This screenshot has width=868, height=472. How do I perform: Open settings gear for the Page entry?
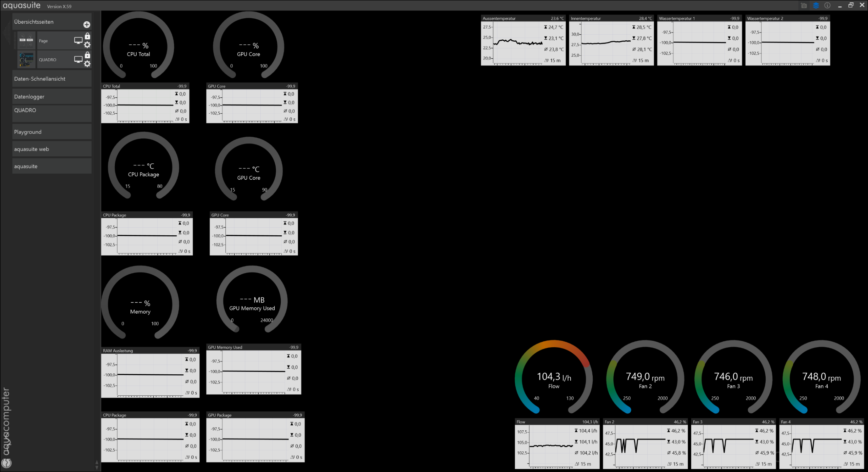coord(87,45)
